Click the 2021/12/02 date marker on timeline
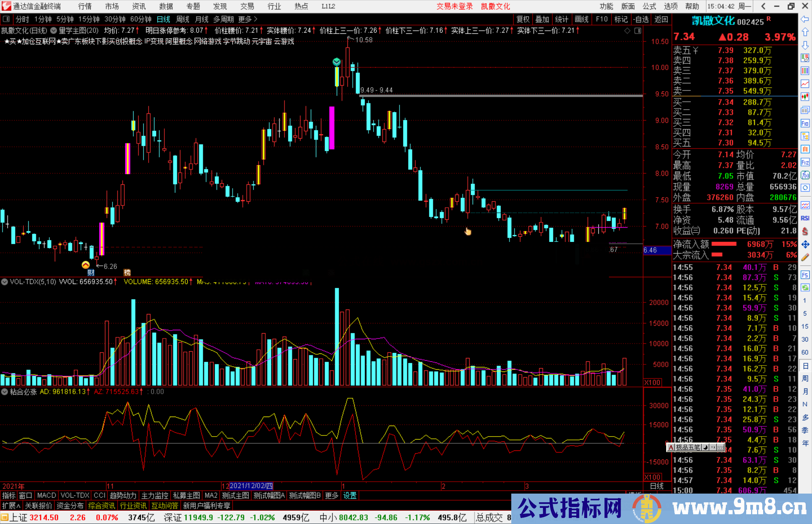The height and width of the screenshot is (524, 812). (x=251, y=486)
